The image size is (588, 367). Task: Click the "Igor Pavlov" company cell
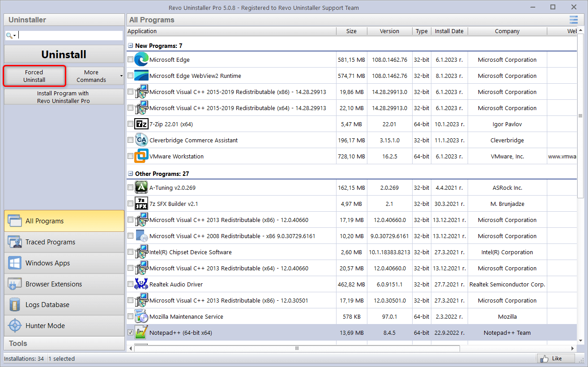click(x=507, y=124)
